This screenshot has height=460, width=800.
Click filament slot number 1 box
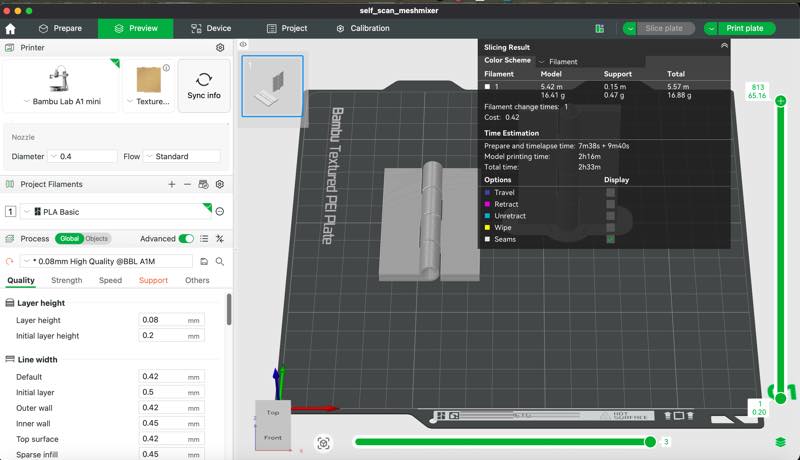10,211
